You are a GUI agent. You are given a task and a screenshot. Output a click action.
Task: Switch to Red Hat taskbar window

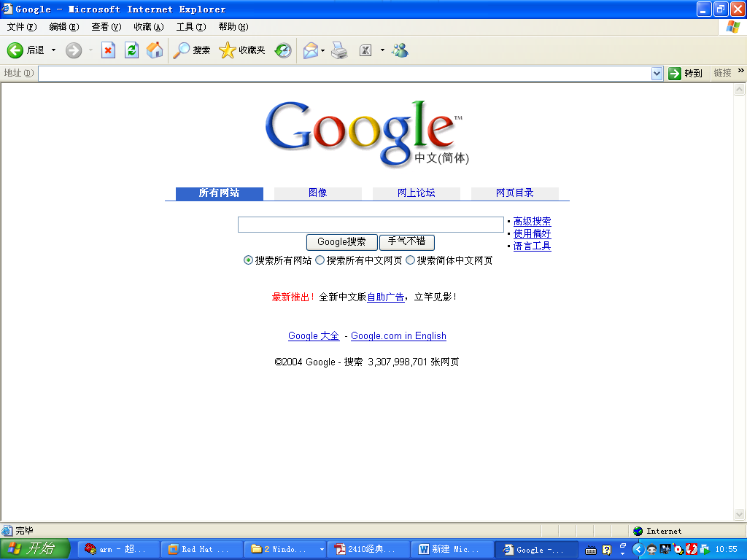201,550
